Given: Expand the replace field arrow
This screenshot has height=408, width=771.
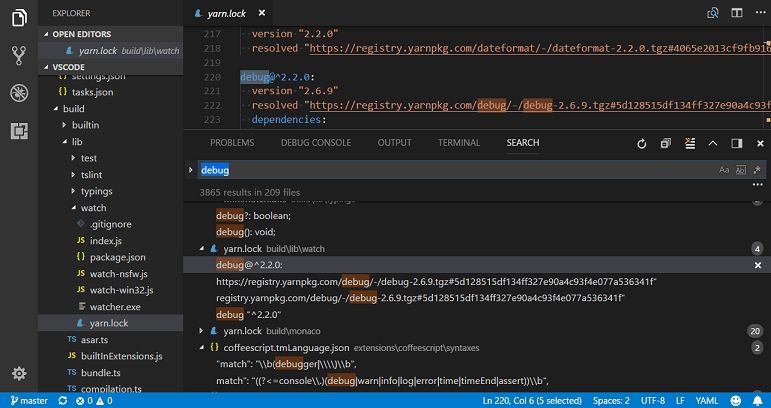Looking at the screenshot, I should [190, 170].
